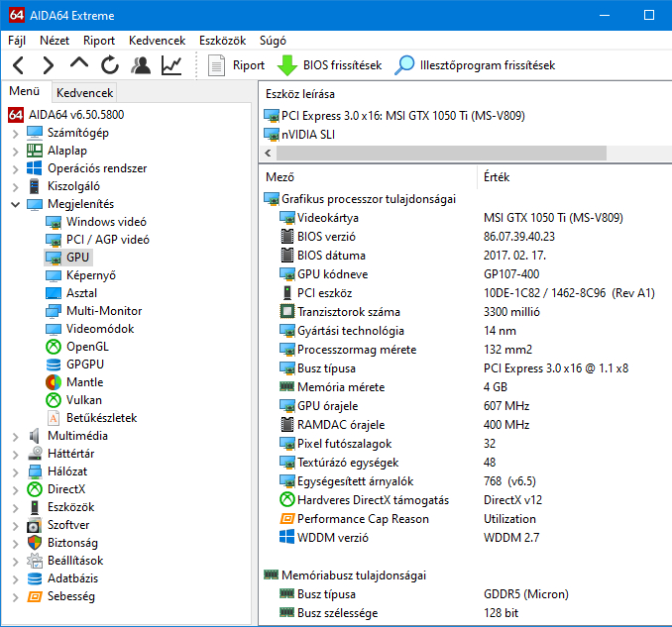Open BIOS frissítések
Viewport: 672px width, 627px height.
330,65
